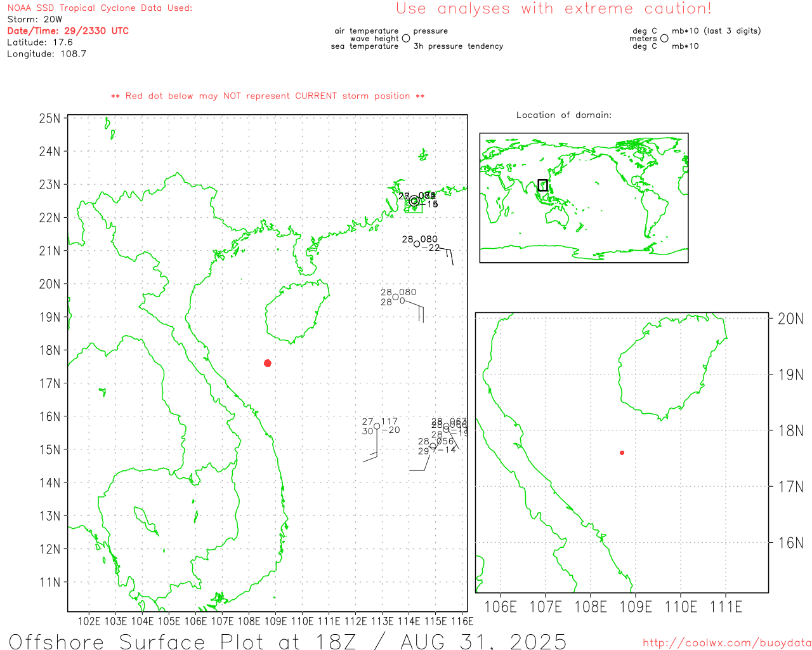Image resolution: width=812 pixels, height=650 pixels.
Task: Click the 116E longitude label
Action: 462,621
